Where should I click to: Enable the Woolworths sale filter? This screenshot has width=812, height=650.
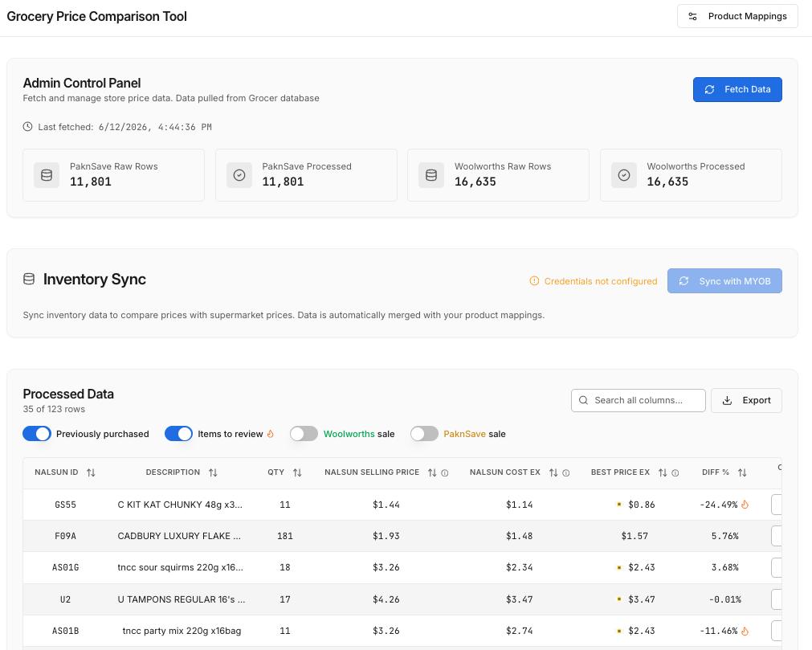[x=304, y=434]
